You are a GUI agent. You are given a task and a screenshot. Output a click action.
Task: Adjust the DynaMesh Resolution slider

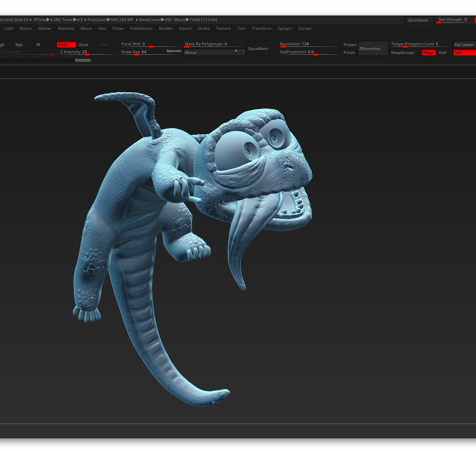click(x=309, y=44)
